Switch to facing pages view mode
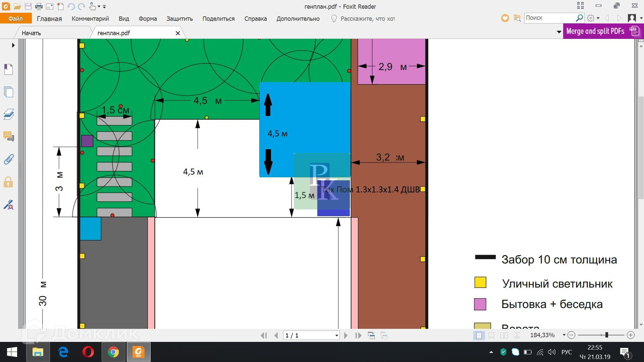 pyautogui.click(x=504, y=336)
